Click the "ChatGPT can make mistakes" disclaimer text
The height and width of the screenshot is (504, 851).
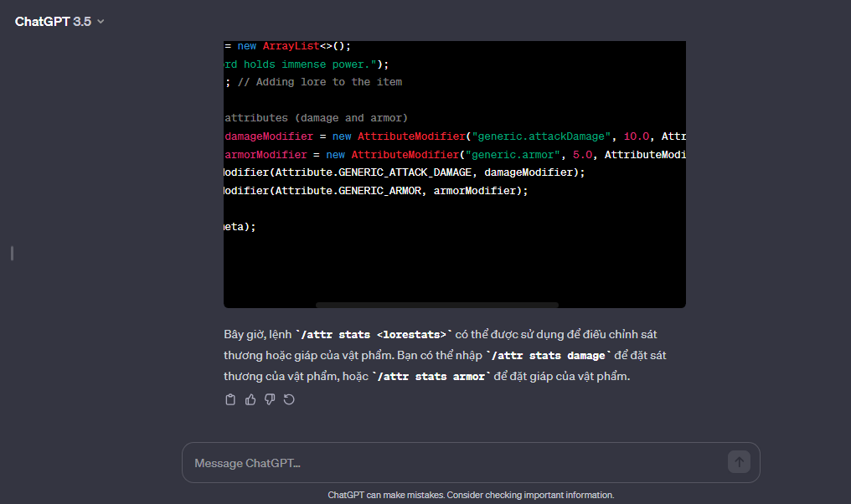tap(471, 495)
